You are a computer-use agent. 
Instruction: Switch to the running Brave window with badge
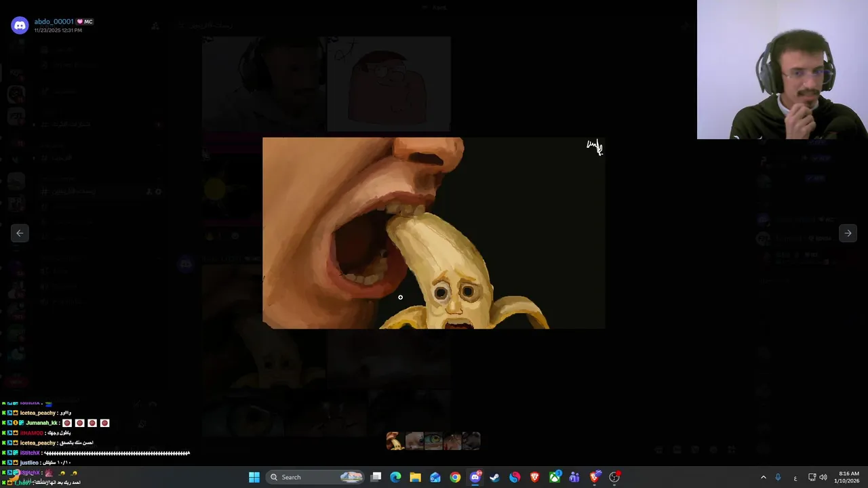pos(595,477)
